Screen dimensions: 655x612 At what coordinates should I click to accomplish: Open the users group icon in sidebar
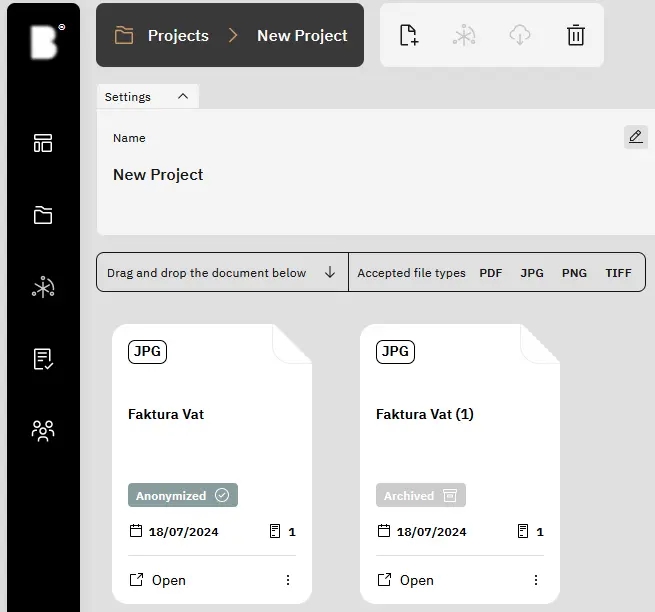click(x=43, y=431)
